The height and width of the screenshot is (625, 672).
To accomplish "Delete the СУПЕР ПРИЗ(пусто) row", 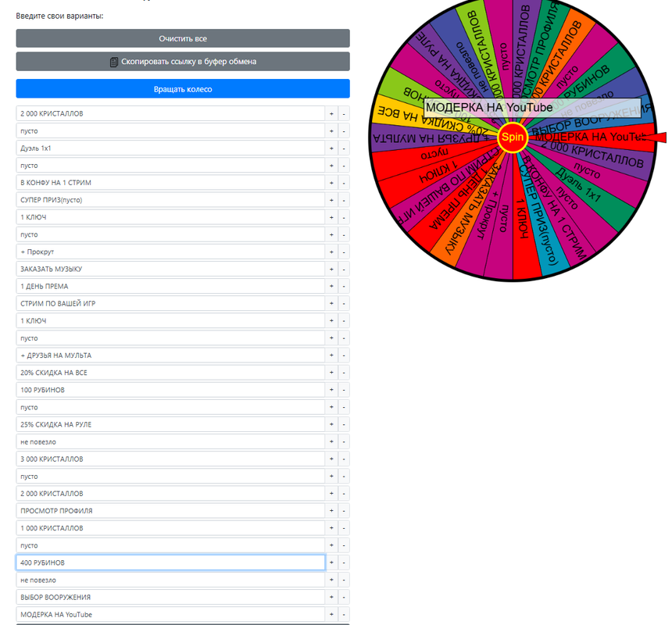I will coord(344,200).
